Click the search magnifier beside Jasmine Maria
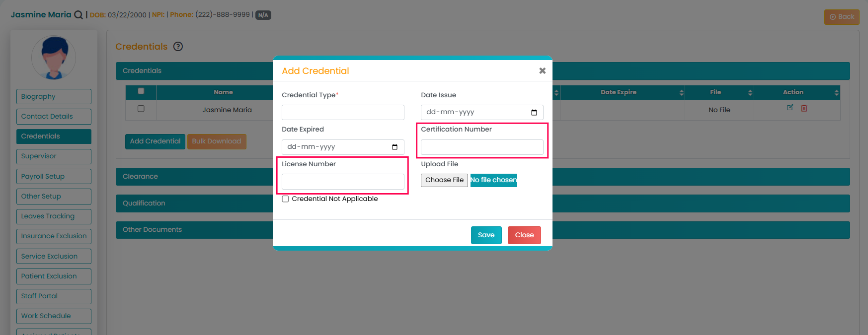868x335 pixels. click(x=79, y=15)
